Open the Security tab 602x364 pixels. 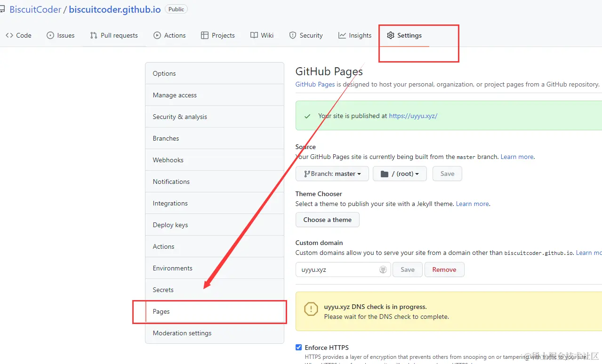(x=306, y=35)
